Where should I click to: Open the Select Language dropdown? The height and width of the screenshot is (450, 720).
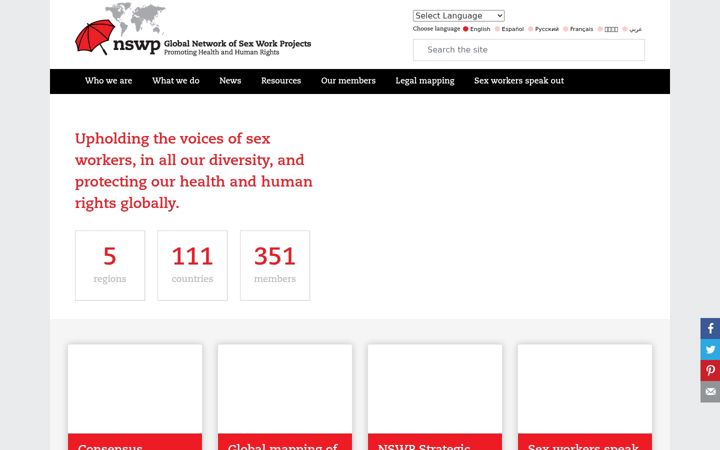click(458, 16)
